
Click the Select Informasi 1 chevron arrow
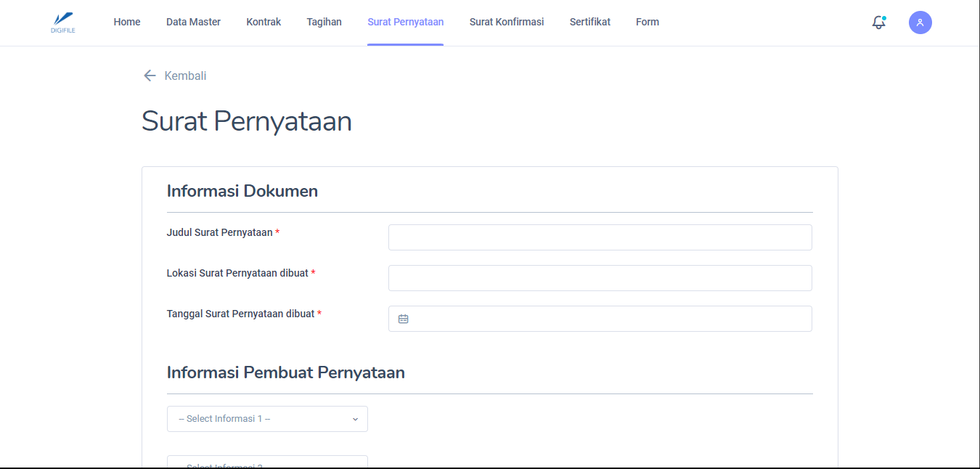(x=355, y=419)
